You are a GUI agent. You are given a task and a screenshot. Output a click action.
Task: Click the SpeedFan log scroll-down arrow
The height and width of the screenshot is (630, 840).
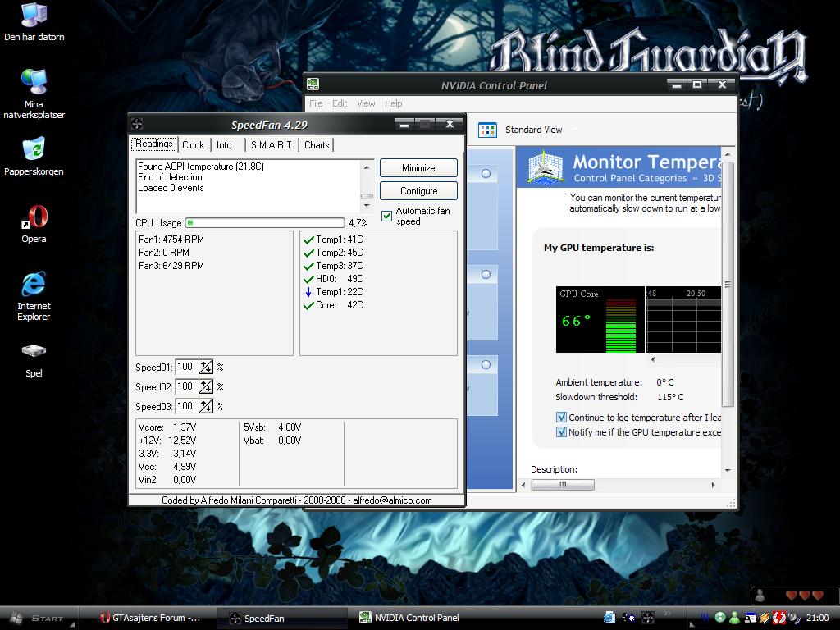coord(367,206)
